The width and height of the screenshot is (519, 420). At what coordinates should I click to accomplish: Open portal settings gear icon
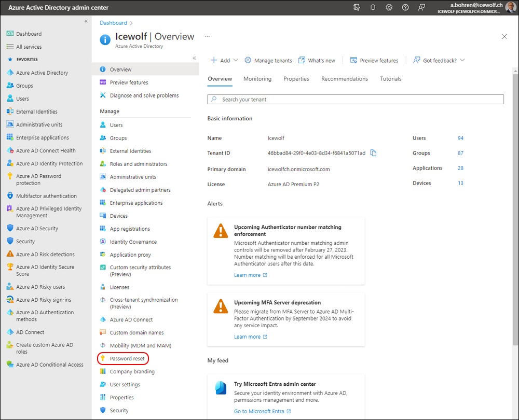tap(389, 7)
